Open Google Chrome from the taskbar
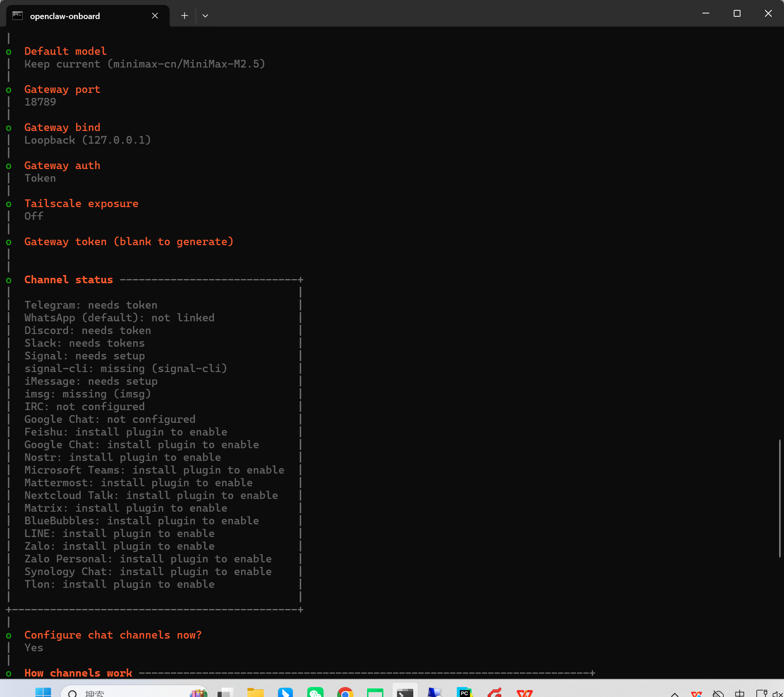 tap(345, 692)
